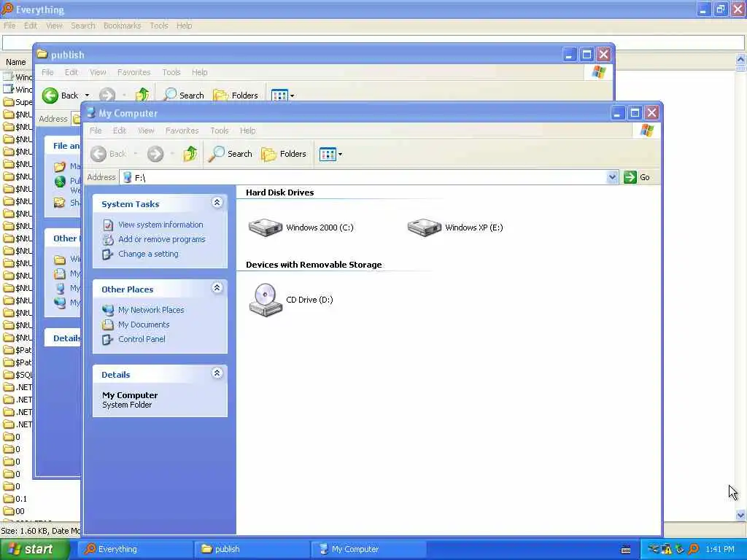Open the Help menu in My Computer
Screen dimensions: 747x560
[x=247, y=131]
